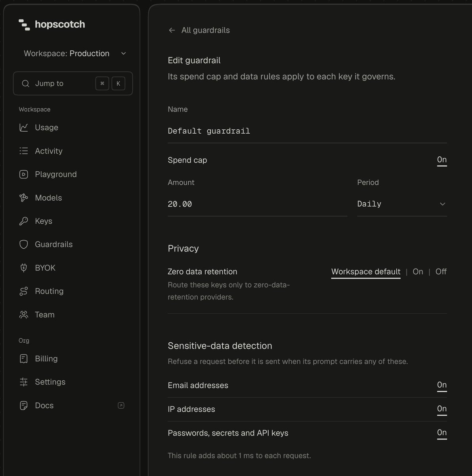Viewport: 472px width, 476px height.
Task: Click the Guardrails shield icon
Action: click(x=24, y=244)
